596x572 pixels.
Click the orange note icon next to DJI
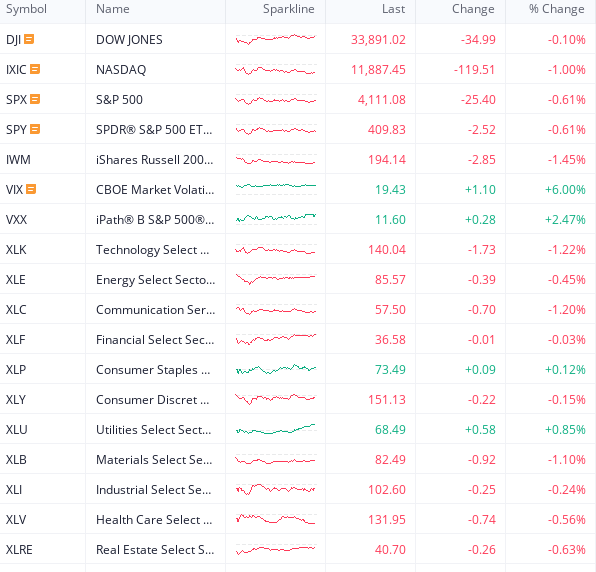[x=29, y=39]
